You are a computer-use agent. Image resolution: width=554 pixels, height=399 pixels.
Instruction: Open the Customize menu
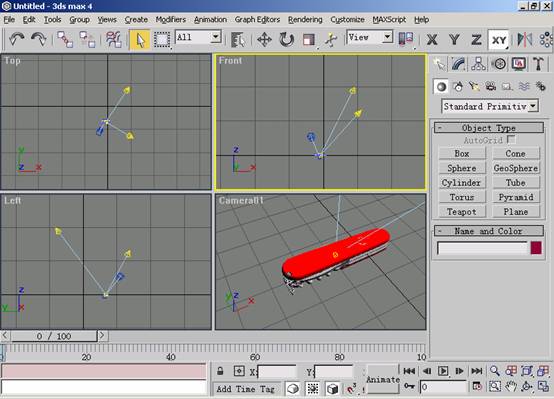tap(347, 19)
